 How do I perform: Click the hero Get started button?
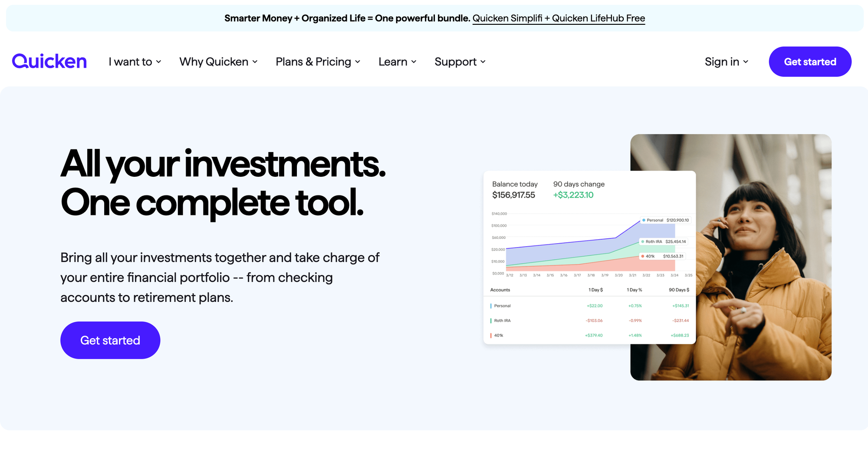click(110, 340)
